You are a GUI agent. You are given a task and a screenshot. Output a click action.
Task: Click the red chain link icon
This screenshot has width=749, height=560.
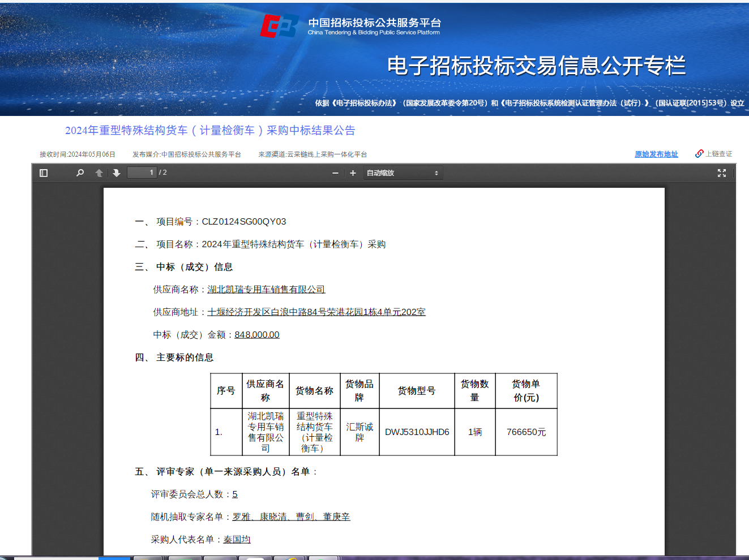click(x=699, y=154)
